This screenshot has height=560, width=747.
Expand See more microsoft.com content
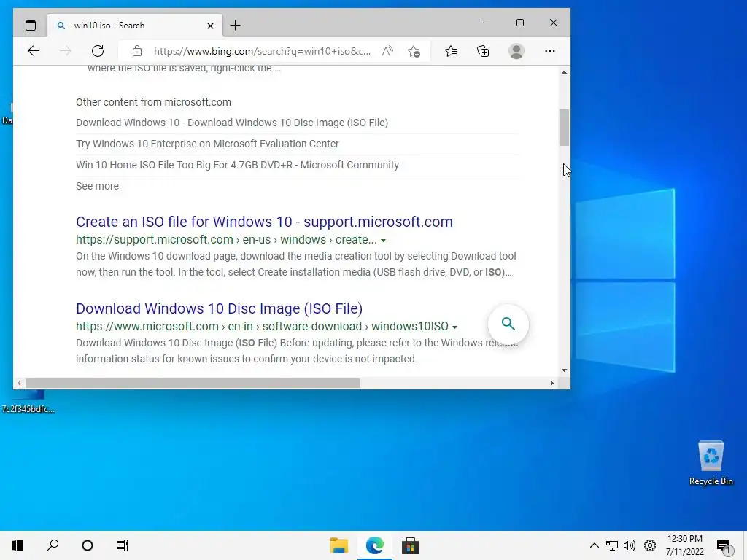(97, 186)
